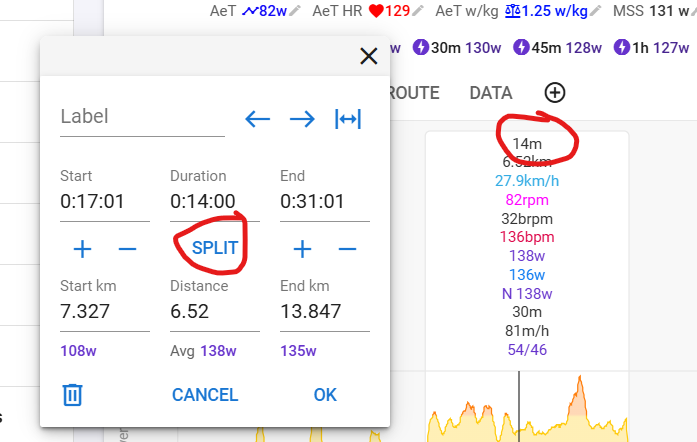The image size is (697, 442).
Task: Edit AeT HR 129 pencil icon
Action: tap(417, 11)
